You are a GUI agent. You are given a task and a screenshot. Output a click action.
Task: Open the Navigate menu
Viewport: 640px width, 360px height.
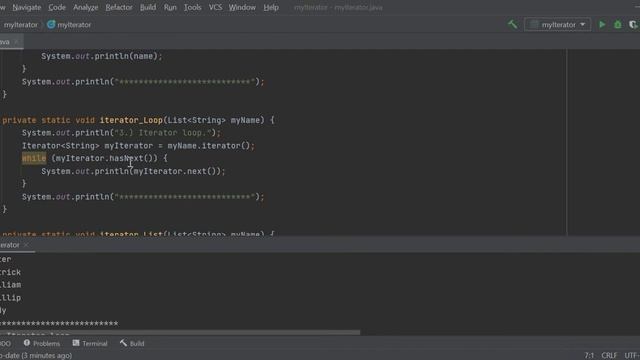[x=27, y=7]
